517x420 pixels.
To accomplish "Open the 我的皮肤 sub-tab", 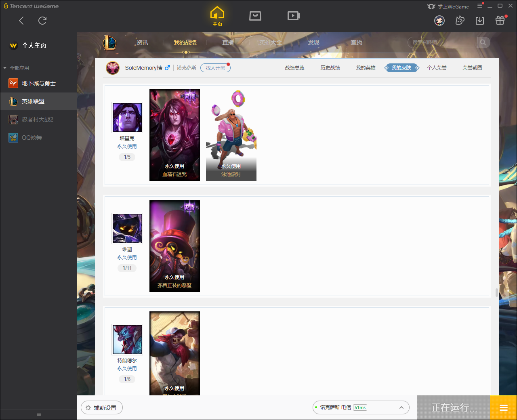I will [x=401, y=68].
